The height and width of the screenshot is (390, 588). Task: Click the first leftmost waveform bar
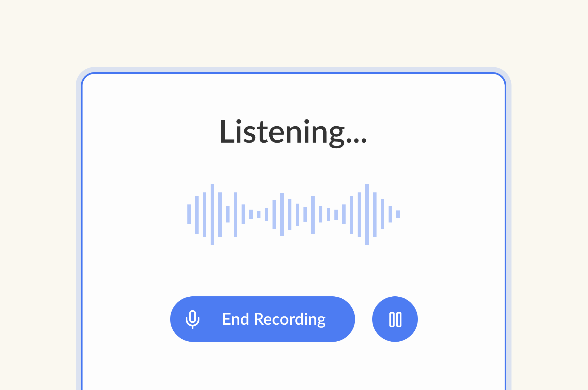coord(189,214)
